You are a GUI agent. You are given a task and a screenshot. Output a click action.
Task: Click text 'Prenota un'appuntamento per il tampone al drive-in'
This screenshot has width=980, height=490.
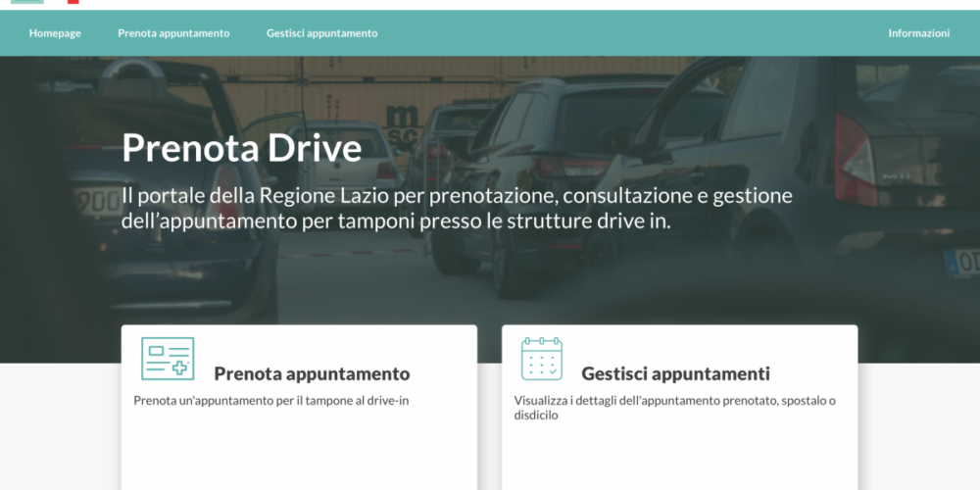271,401
